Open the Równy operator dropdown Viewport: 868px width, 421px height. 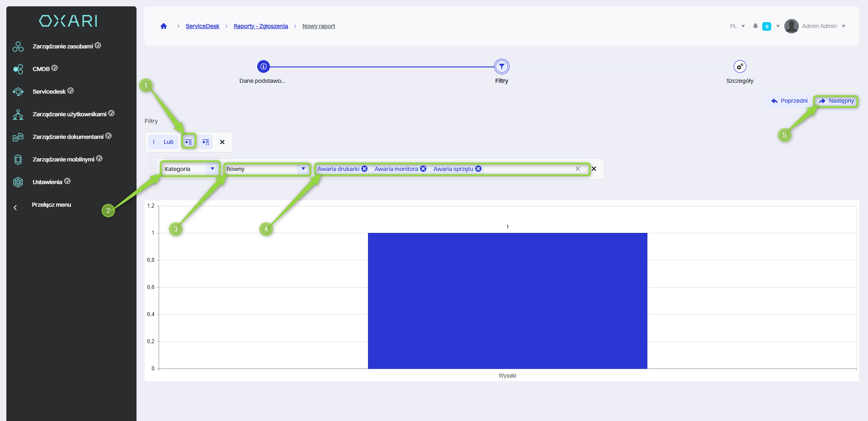pyautogui.click(x=266, y=169)
